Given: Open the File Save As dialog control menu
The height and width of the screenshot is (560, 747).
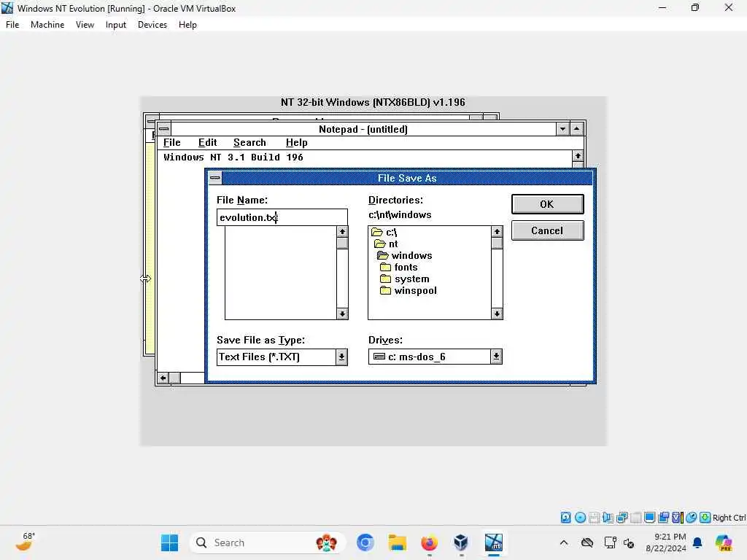Looking at the screenshot, I should tap(215, 178).
